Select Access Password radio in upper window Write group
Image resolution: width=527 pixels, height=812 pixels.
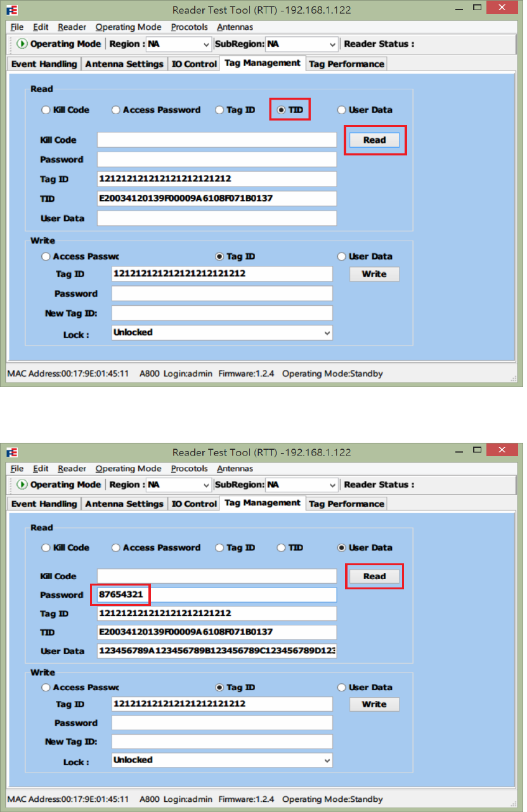(46, 256)
